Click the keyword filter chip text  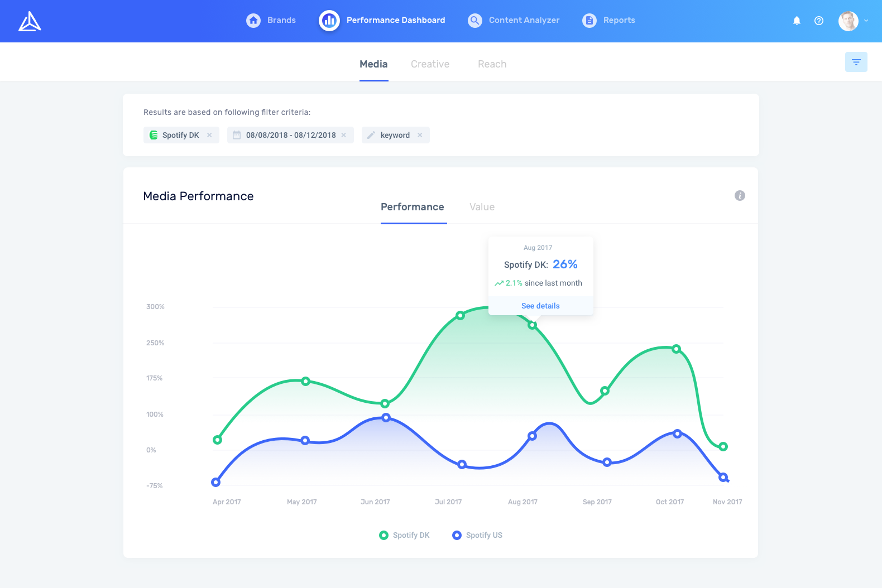tap(395, 135)
